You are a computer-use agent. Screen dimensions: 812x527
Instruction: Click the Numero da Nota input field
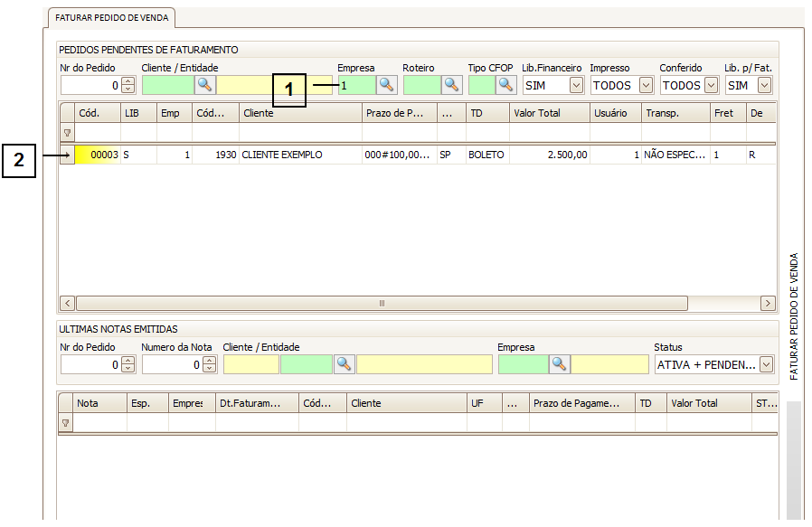pos(172,364)
